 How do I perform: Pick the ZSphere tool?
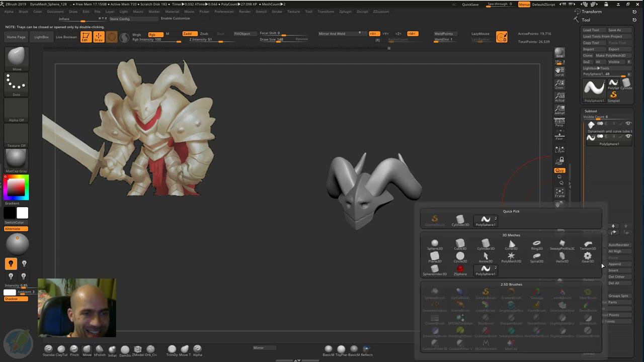[460, 270]
